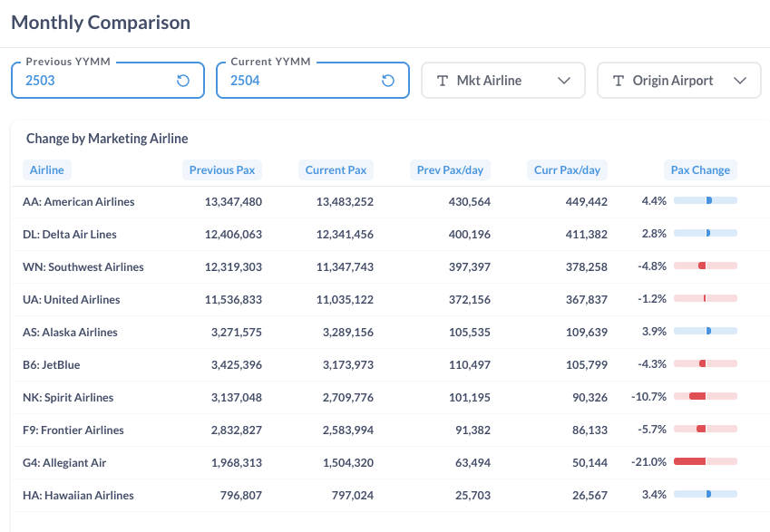Select the G4: Allegiant Air row label
770x532 pixels.
point(64,463)
